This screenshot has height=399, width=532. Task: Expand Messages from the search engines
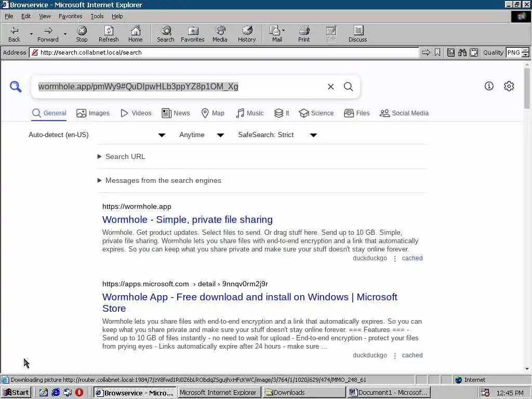pyautogui.click(x=159, y=180)
